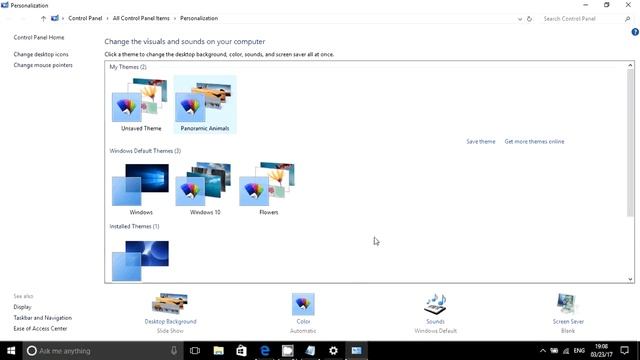Open the Store from taskbar
The width and height of the screenshot is (640, 360).
pos(241,351)
